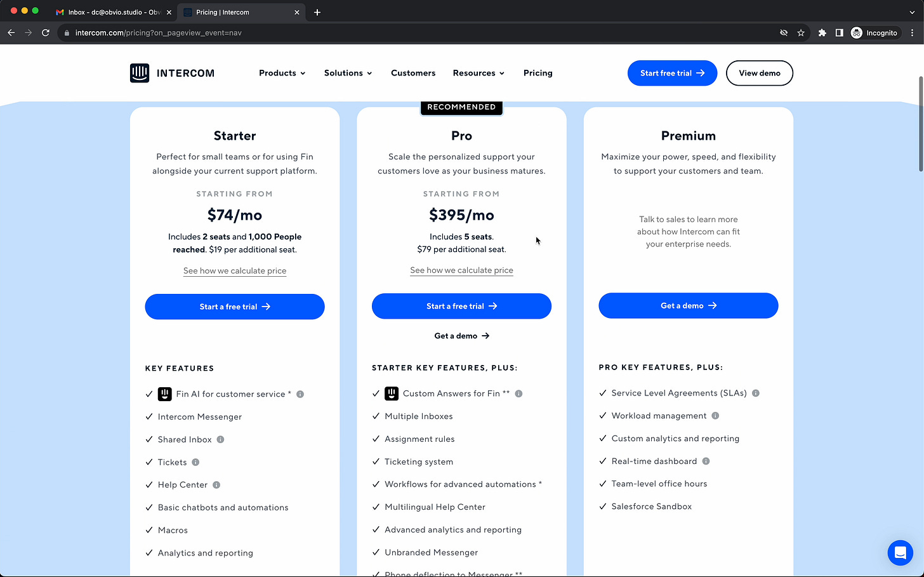Click the Multiple Inboxes feature text
This screenshot has width=924, height=577.
[419, 416]
